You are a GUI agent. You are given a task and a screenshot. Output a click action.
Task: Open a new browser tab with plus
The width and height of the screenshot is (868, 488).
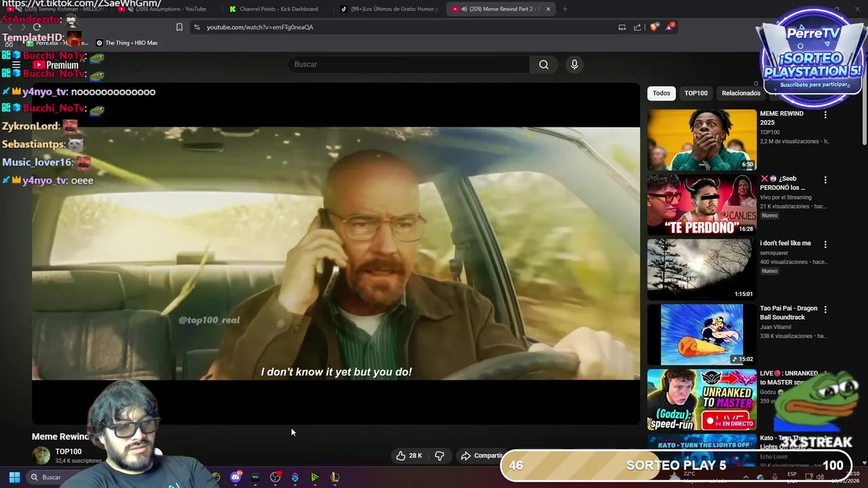tap(565, 9)
